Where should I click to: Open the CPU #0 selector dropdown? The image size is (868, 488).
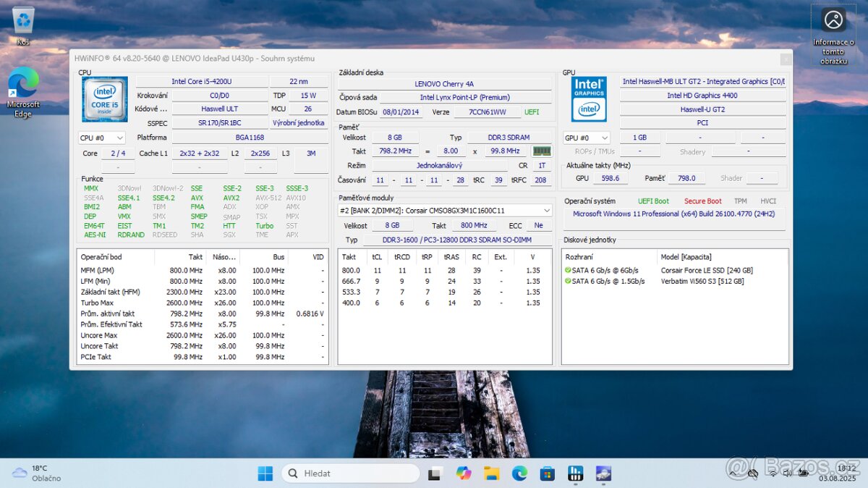point(102,138)
